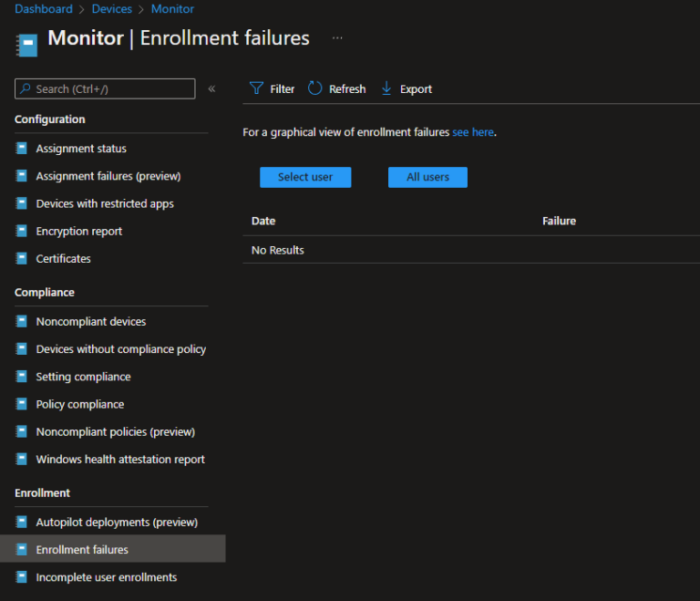Click the Monitor notebook header icon
This screenshot has width=700, height=601.
(26, 45)
